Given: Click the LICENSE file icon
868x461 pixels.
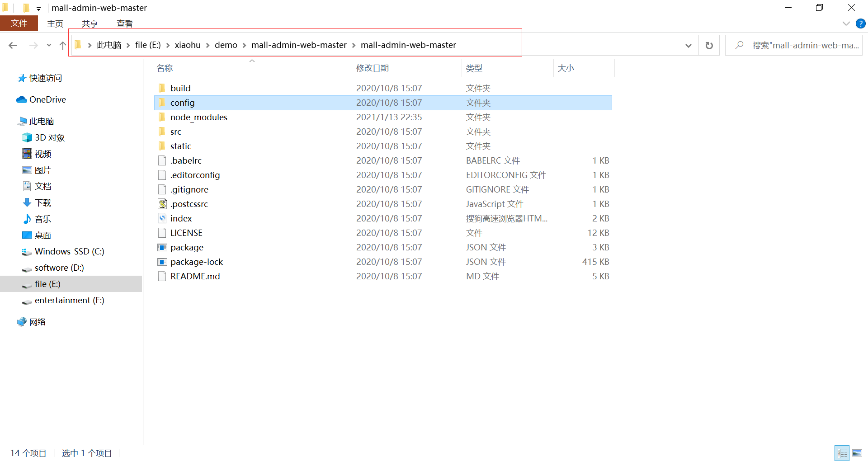Looking at the screenshot, I should click(x=162, y=233).
